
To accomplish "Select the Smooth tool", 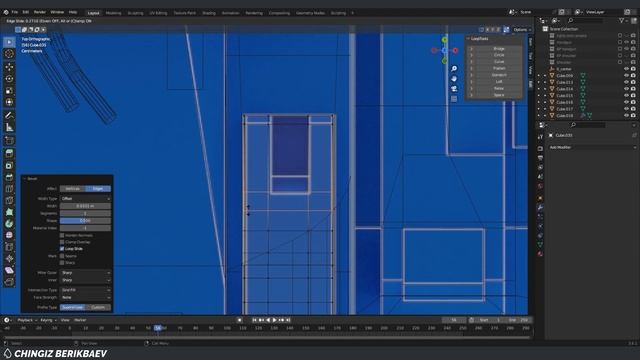I will tap(9, 236).
